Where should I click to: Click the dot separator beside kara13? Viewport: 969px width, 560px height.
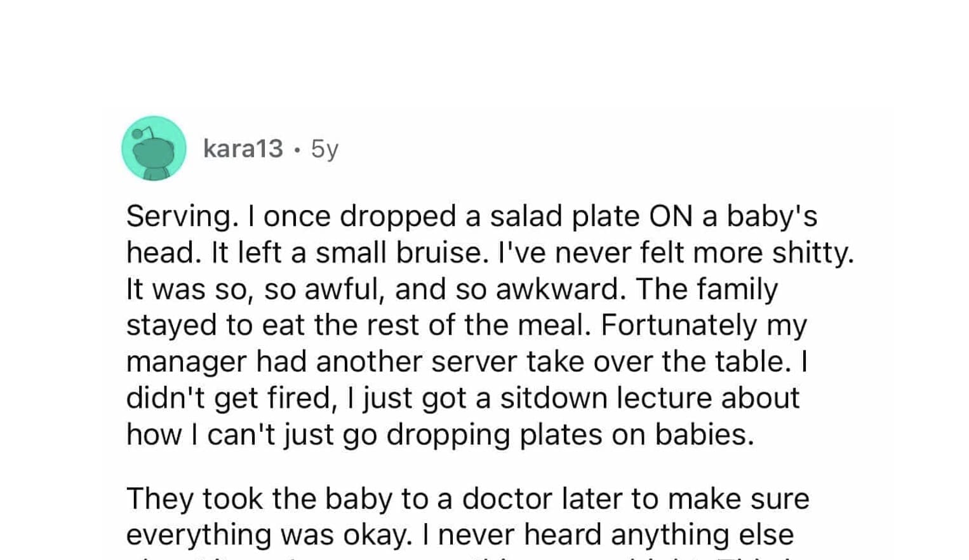(x=297, y=150)
